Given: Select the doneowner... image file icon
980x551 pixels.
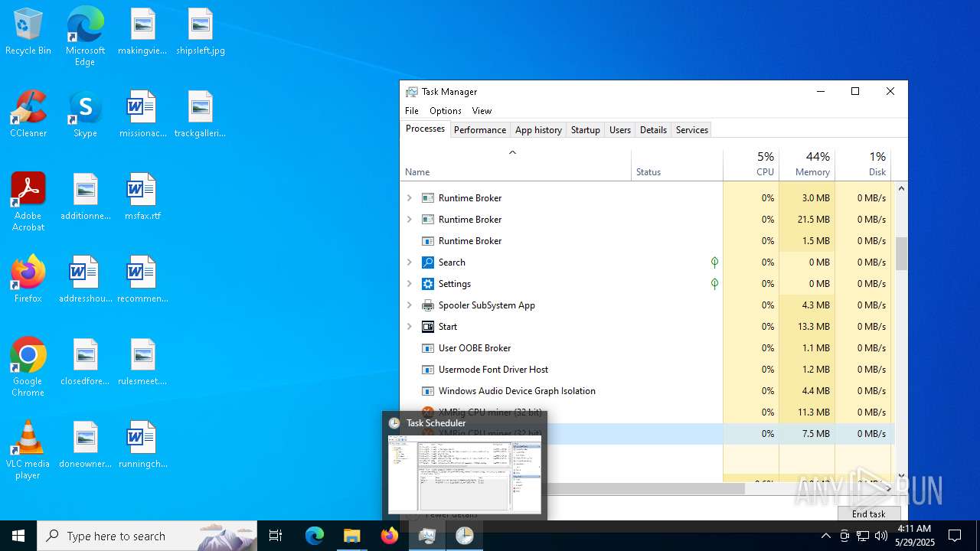Looking at the screenshot, I should (x=85, y=445).
